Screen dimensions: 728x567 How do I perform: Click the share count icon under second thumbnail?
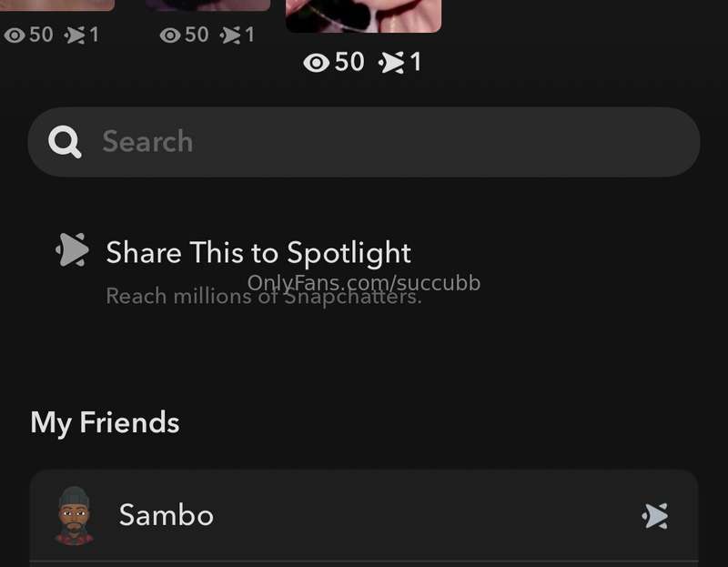coord(231,35)
